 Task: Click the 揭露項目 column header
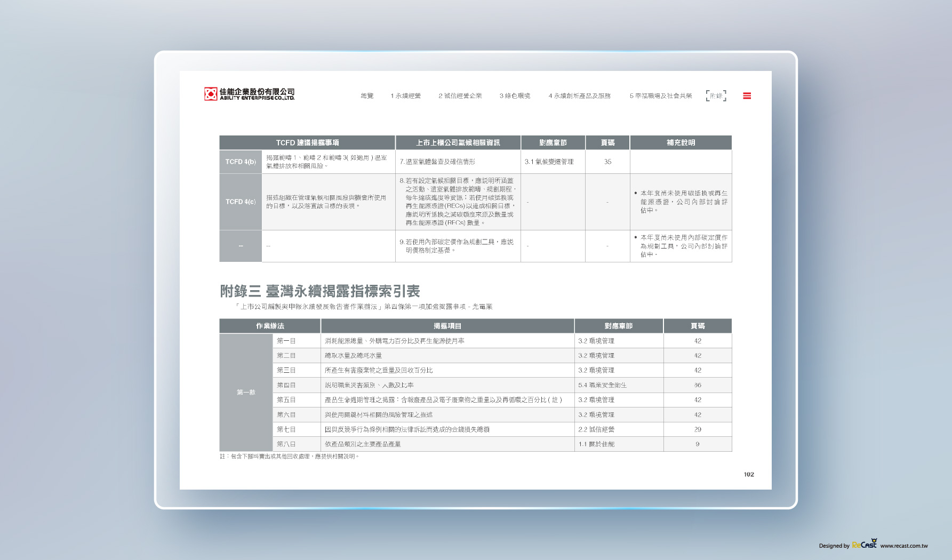coord(447,326)
